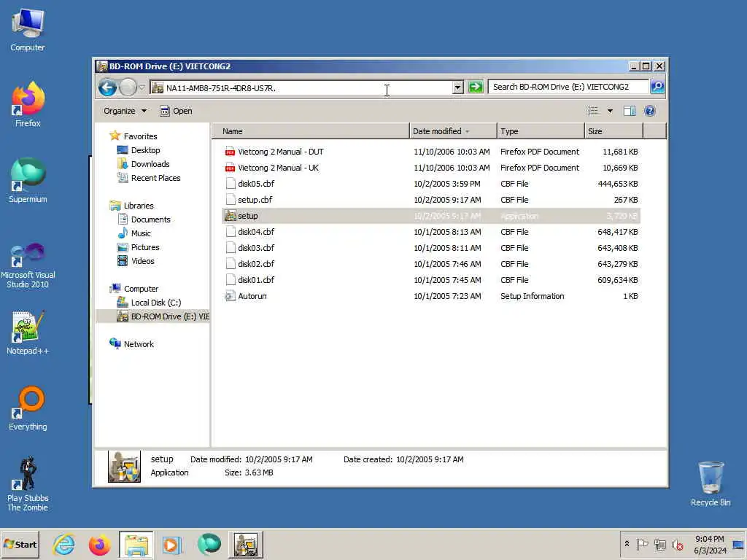This screenshot has height=560, width=747.
Task: Toggle the preview pane icon
Action: (x=630, y=111)
